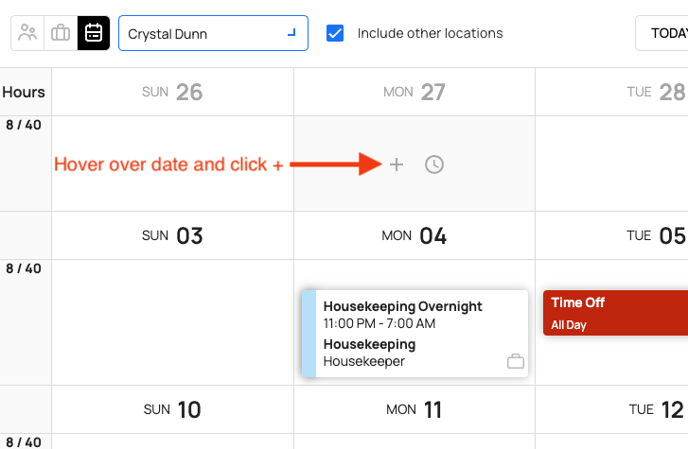Click the Hours column header
This screenshot has width=688, height=449.
tap(24, 92)
